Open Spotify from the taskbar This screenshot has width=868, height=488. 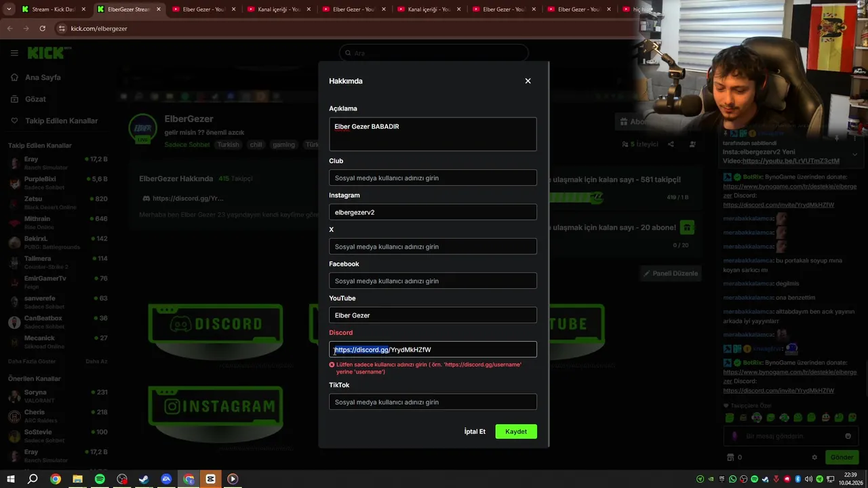pyautogui.click(x=100, y=479)
